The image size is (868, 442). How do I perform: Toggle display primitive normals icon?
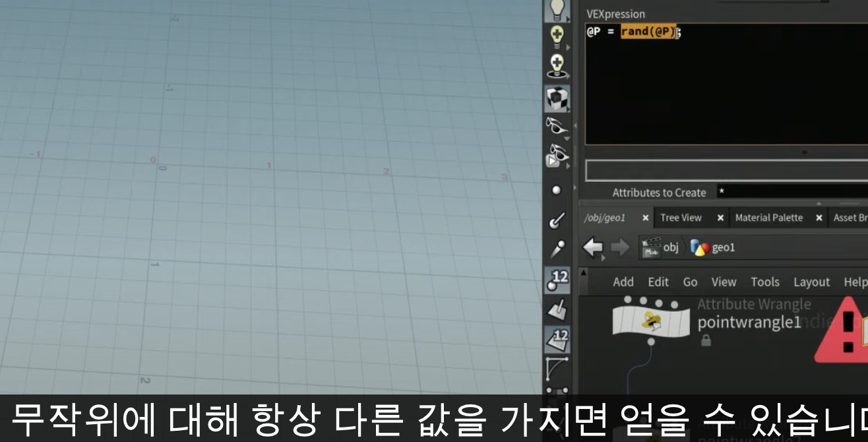coord(557,309)
